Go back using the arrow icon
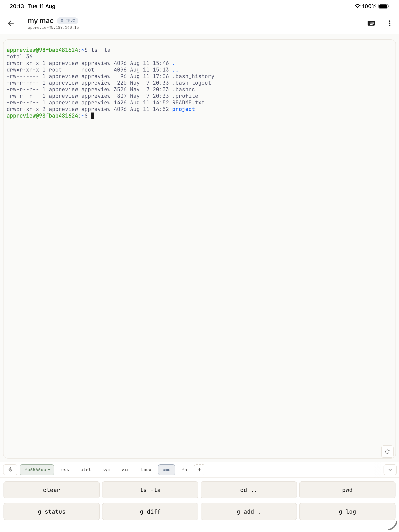The width and height of the screenshot is (399, 532). coord(11,23)
